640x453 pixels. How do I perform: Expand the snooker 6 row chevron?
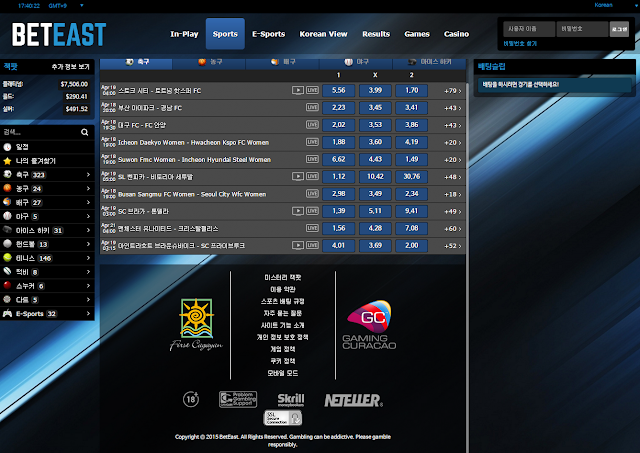tap(88, 286)
